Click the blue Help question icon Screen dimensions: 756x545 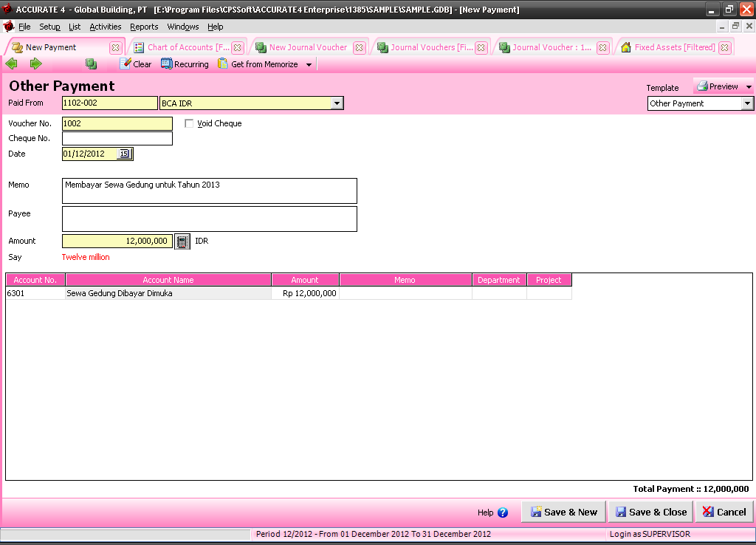point(503,513)
